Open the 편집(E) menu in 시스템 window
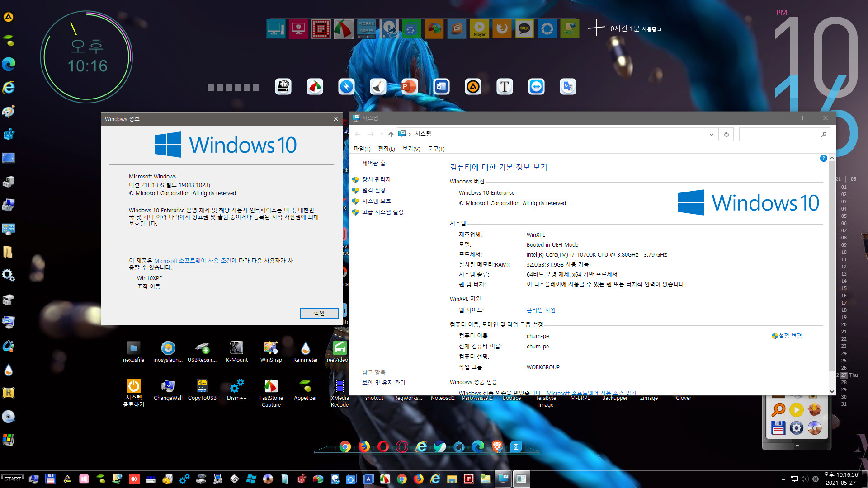Screen dimensions: 868x488 click(386, 149)
